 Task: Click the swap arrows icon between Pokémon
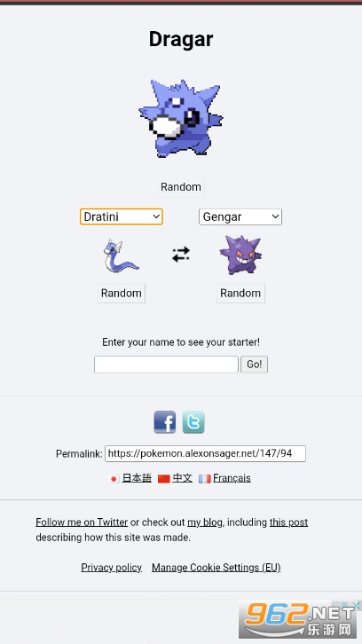tap(181, 255)
